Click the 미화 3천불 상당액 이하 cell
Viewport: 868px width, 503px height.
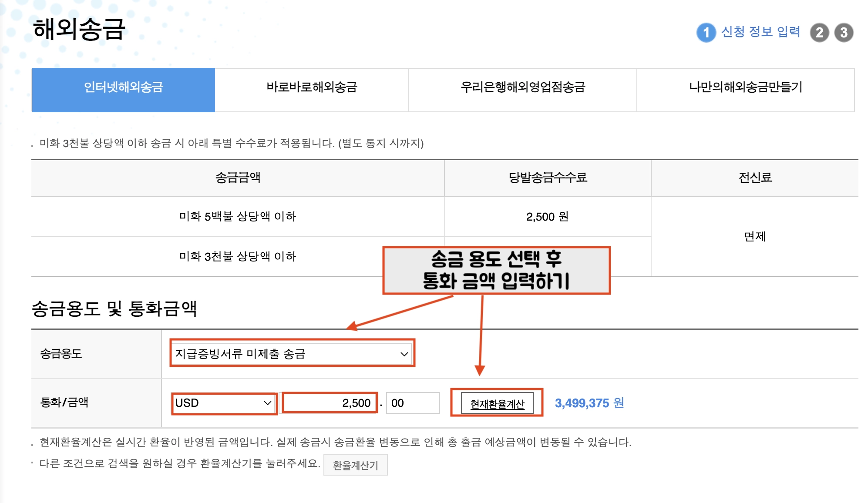click(x=238, y=257)
